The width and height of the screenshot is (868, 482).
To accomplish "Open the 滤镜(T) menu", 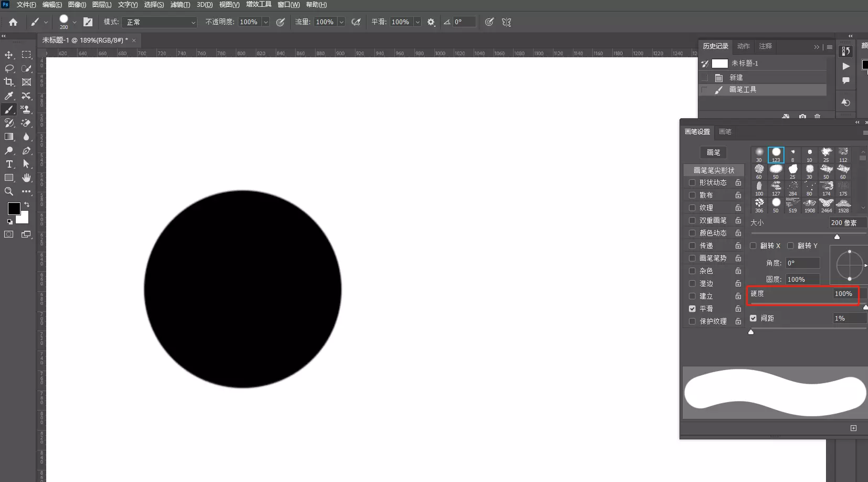I will click(x=180, y=5).
